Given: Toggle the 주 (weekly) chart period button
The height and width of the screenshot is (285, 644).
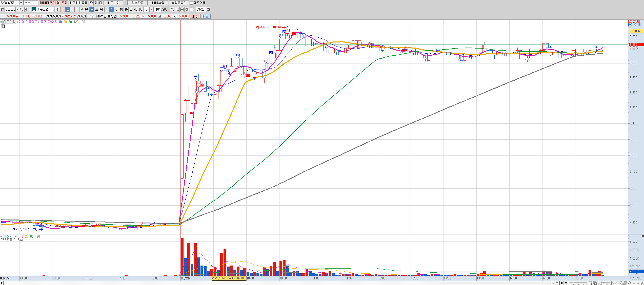Looking at the screenshot, I should [x=77, y=9].
